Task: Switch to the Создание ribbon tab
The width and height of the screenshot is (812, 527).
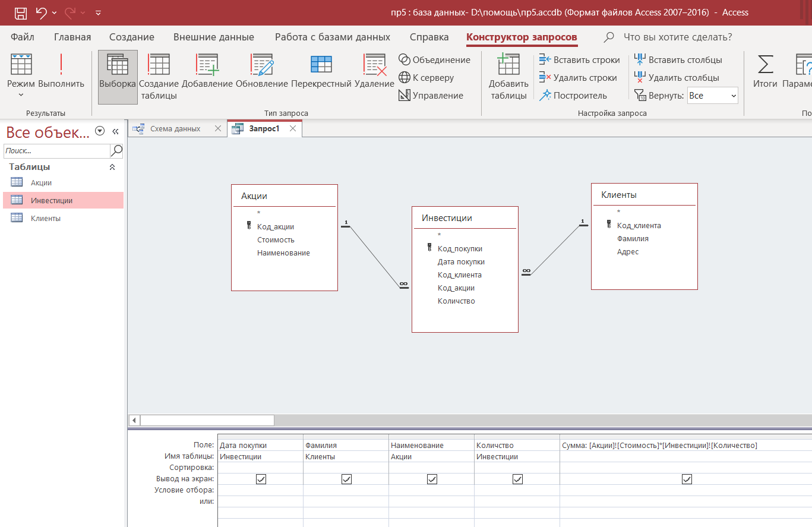Action: click(132, 37)
